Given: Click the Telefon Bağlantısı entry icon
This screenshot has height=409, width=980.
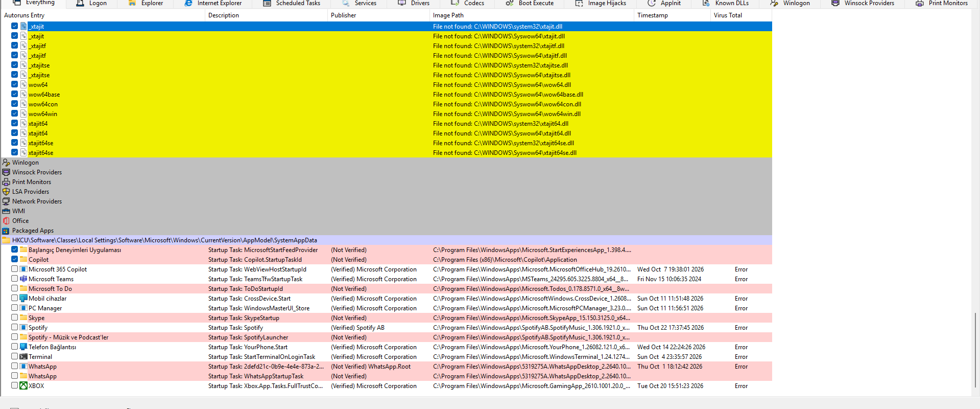Looking at the screenshot, I should [x=23, y=347].
